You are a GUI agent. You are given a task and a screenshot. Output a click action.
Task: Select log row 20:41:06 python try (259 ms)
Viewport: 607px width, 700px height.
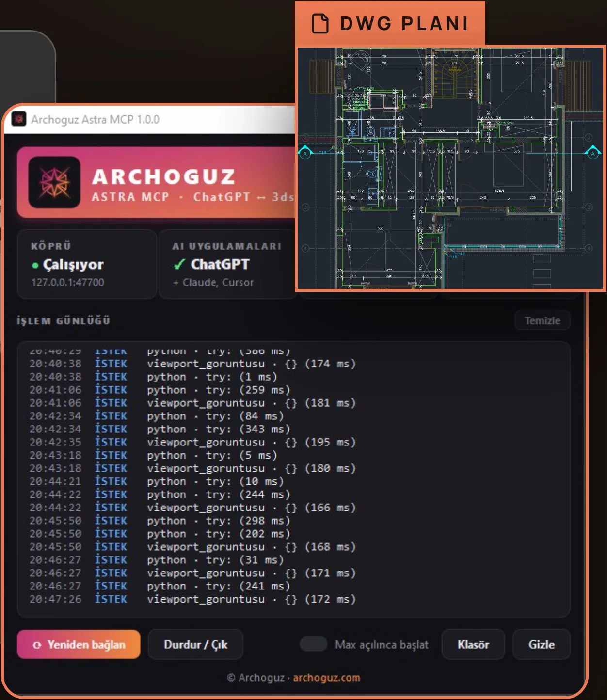[160, 390]
